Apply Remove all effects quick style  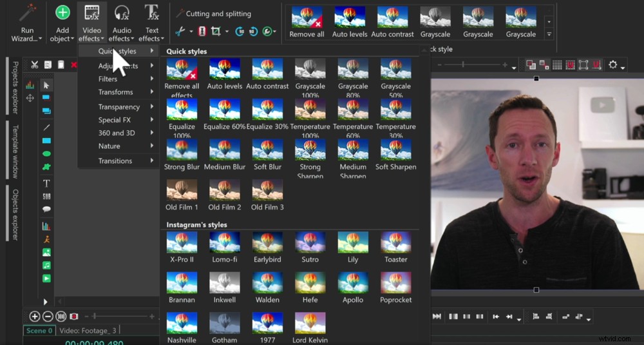(182, 77)
